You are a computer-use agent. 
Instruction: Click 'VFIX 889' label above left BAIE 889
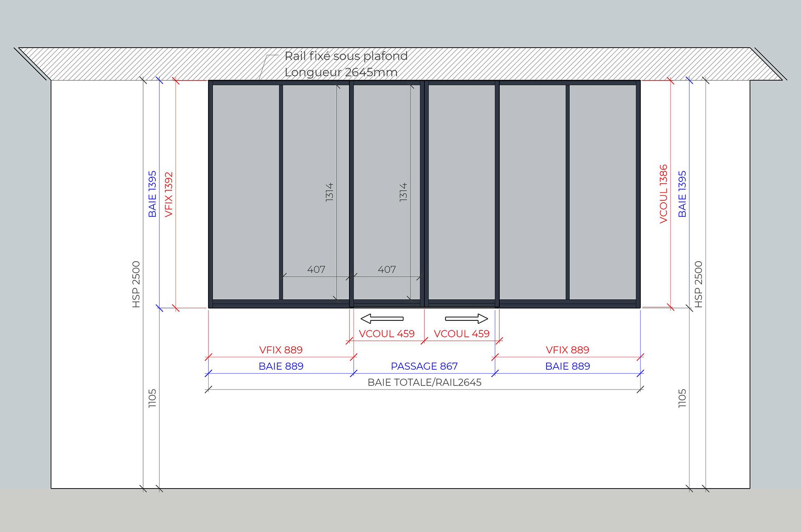pyautogui.click(x=281, y=350)
